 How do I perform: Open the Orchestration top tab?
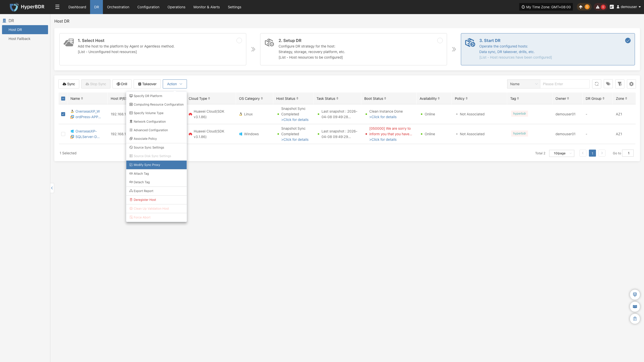click(x=118, y=7)
